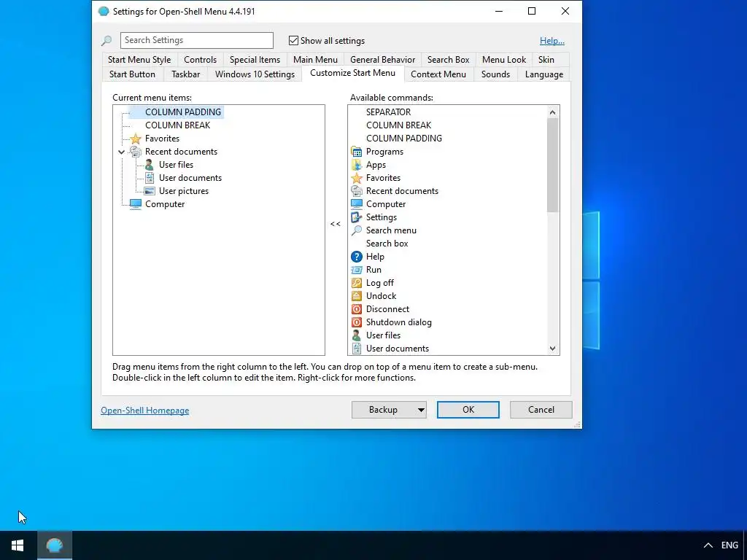747x560 pixels.
Task: Select COLUMN PADDING in Current menu items
Action: pos(183,112)
